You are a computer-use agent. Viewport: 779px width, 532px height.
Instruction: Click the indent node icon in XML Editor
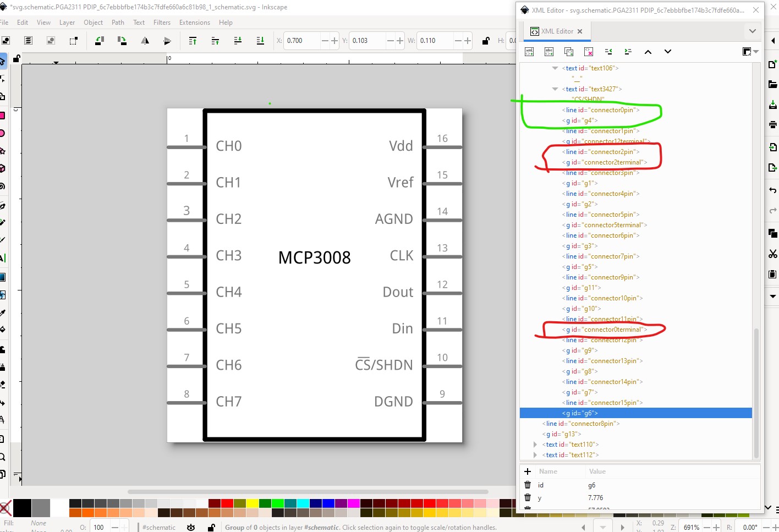pyautogui.click(x=628, y=52)
